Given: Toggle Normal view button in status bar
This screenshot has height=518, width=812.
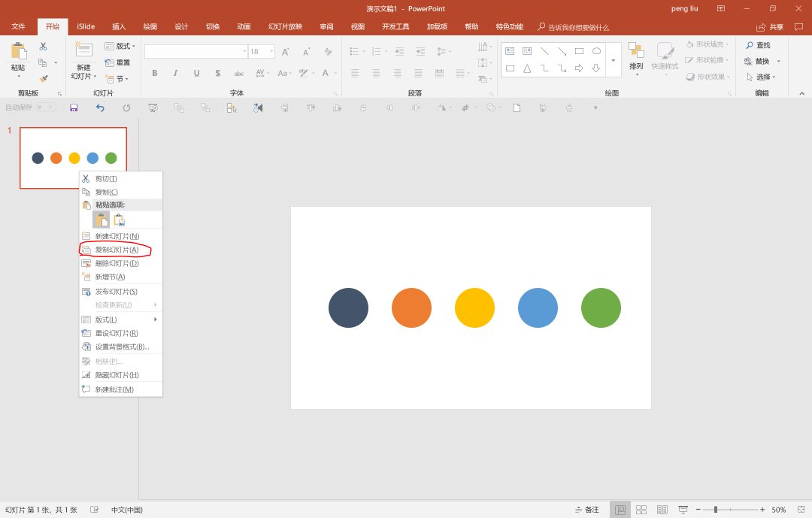Looking at the screenshot, I should click(620, 510).
